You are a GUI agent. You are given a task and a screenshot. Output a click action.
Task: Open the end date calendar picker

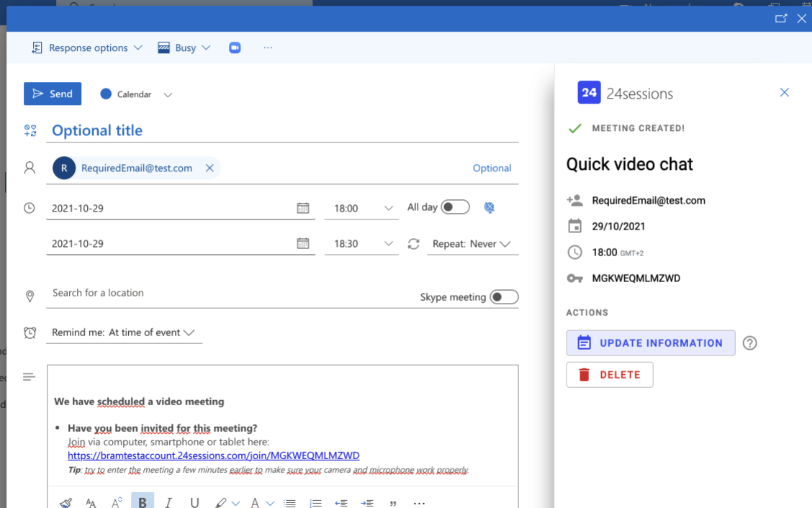coord(303,244)
